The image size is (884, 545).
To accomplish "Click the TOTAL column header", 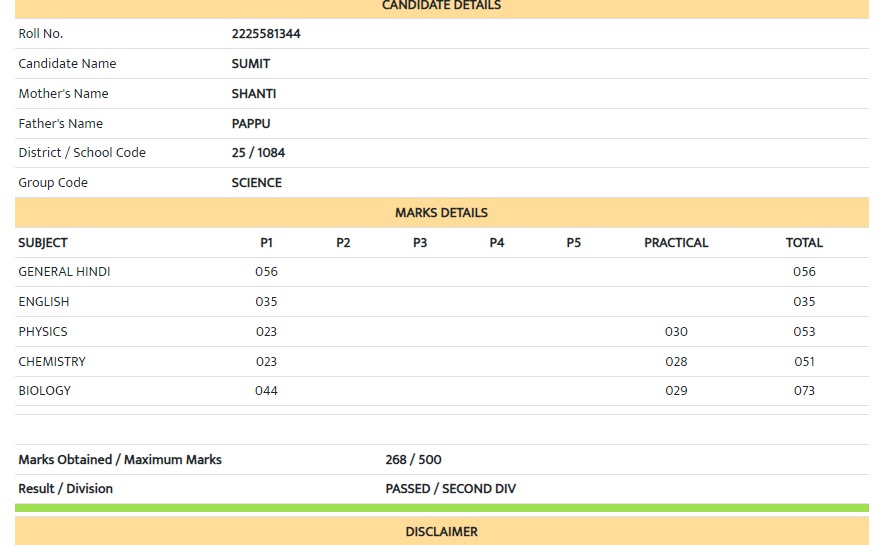I will tap(804, 243).
